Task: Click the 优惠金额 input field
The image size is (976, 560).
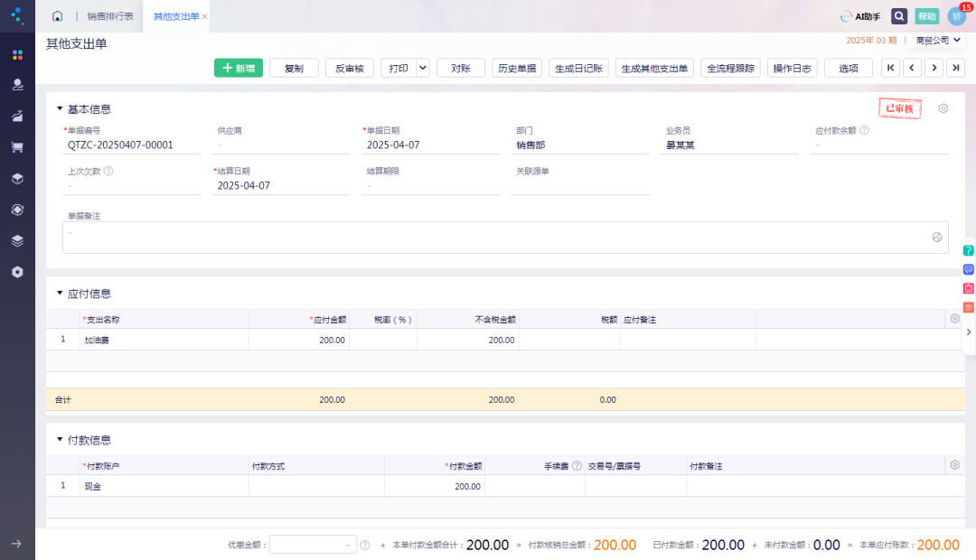Action: coord(313,545)
